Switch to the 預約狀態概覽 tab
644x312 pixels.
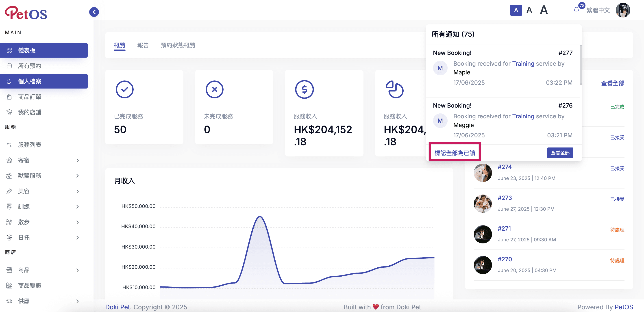point(178,45)
